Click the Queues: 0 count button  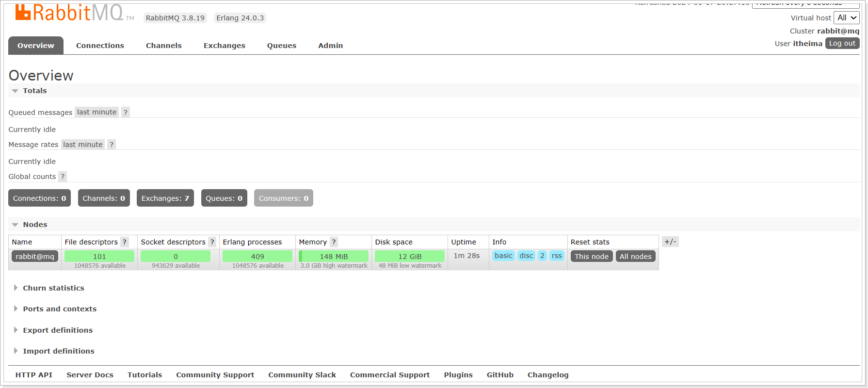pyautogui.click(x=224, y=198)
